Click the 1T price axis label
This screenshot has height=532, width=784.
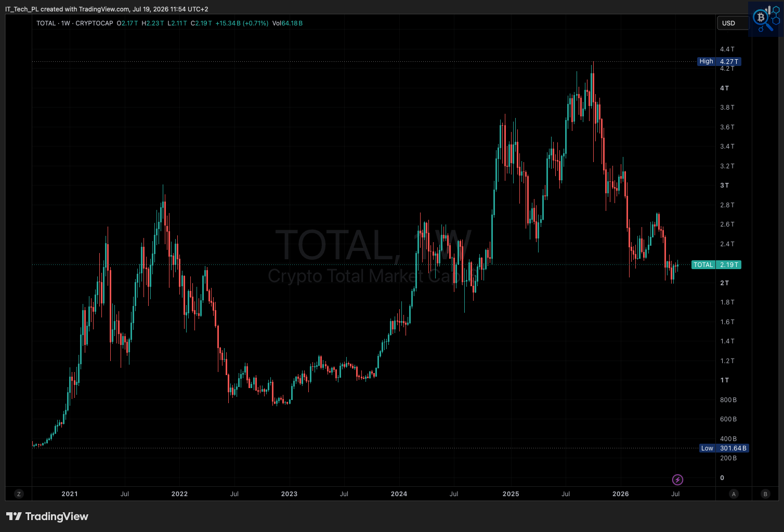724,380
